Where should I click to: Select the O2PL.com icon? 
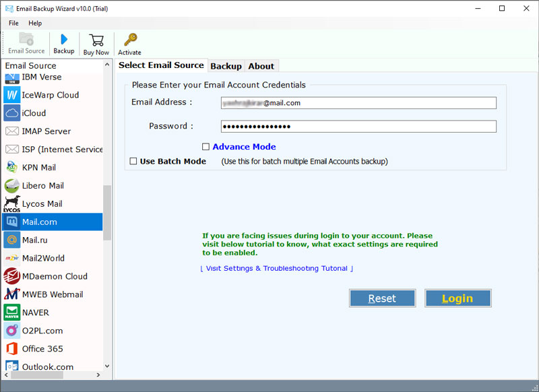click(12, 331)
